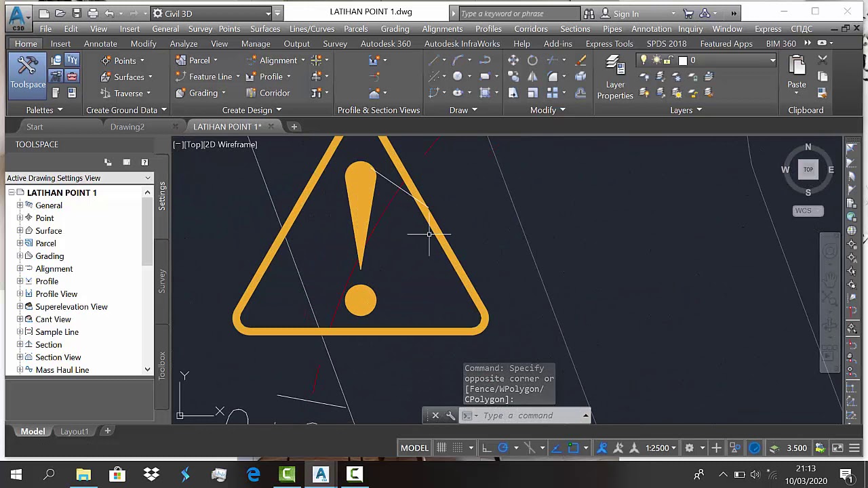This screenshot has width=868, height=488.
Task: Open status bar Customization hamburger menu
Action: 854,447
